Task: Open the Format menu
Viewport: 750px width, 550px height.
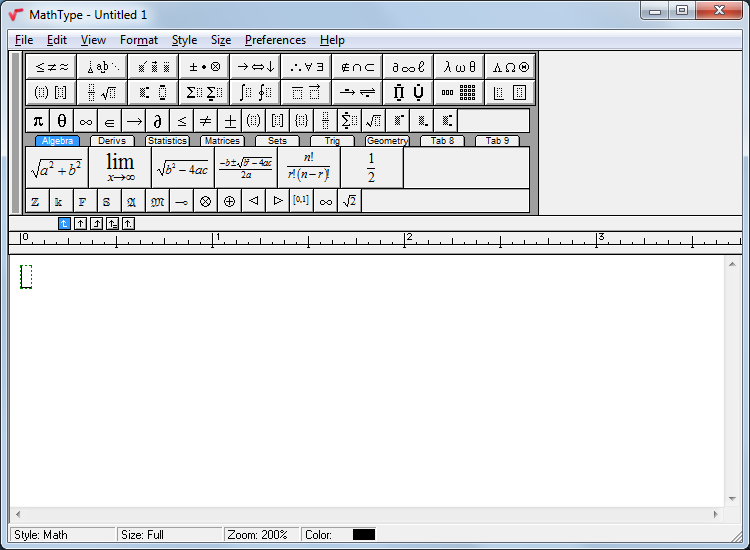Action: [x=138, y=40]
